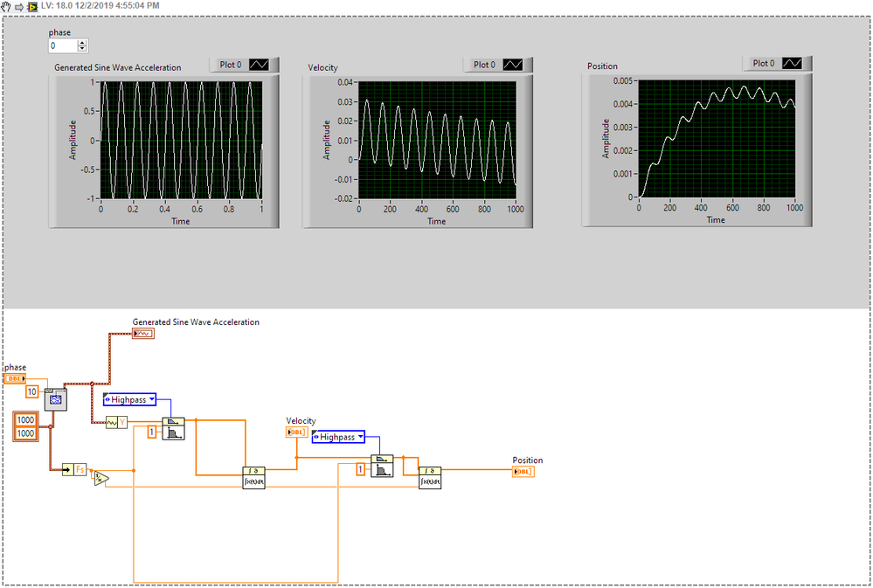Click 'Amplitude' axis label of Velocity graph
This screenshot has width=873, height=588.
coord(326,141)
